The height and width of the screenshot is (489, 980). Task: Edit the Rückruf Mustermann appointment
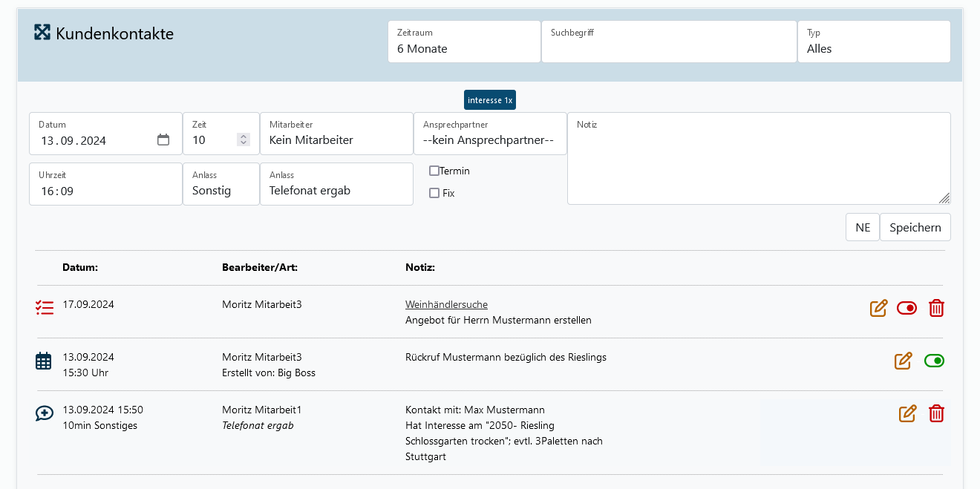coord(903,361)
